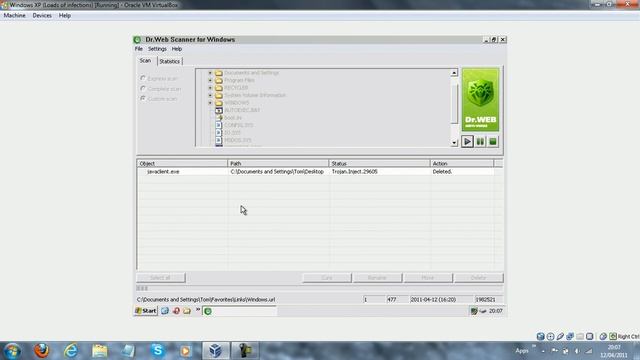Pause the Dr.Web scan

(x=480, y=142)
